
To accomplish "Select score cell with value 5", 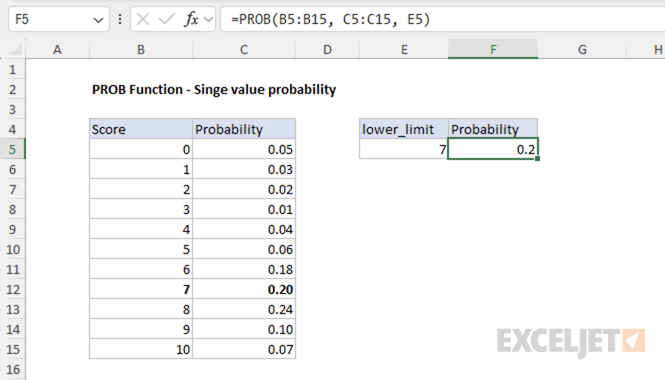I will (x=141, y=249).
